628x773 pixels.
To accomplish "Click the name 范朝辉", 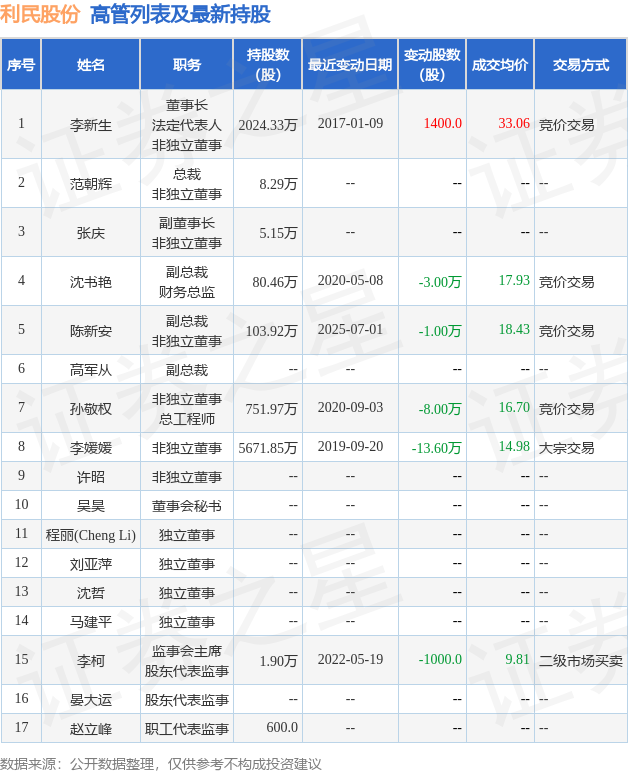I will pyautogui.click(x=91, y=184).
